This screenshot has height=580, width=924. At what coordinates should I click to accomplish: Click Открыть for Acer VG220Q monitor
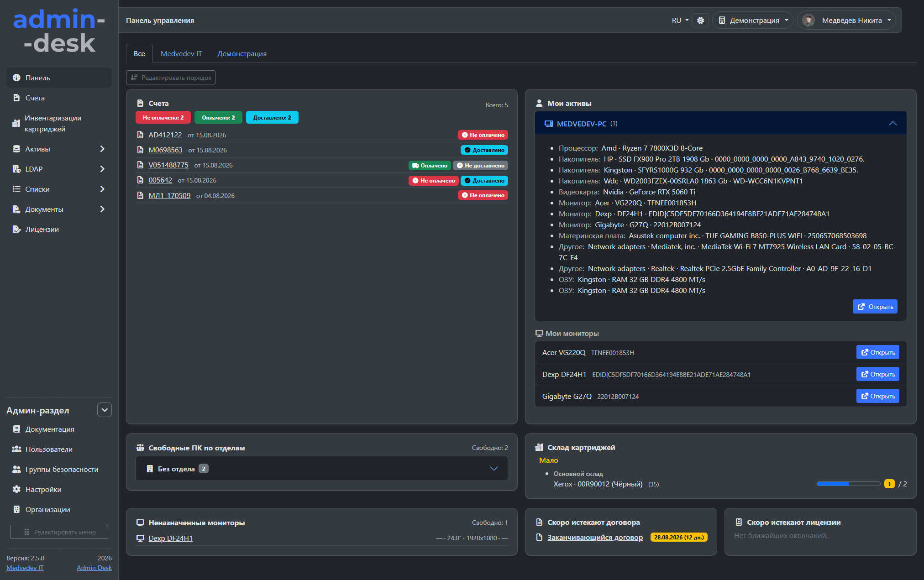pyautogui.click(x=877, y=352)
